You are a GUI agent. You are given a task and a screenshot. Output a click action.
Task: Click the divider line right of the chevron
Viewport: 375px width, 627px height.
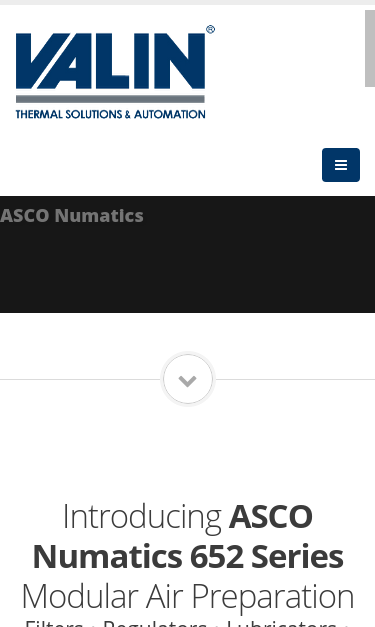[x=295, y=379]
